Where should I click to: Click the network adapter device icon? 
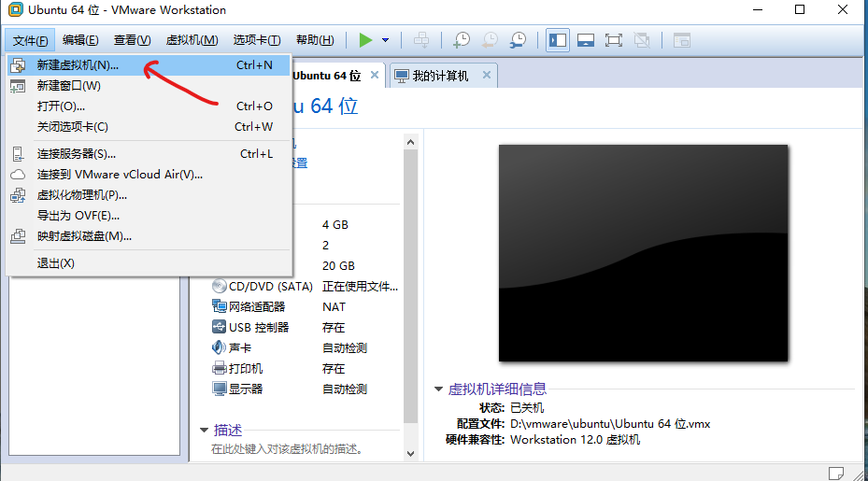(220, 306)
